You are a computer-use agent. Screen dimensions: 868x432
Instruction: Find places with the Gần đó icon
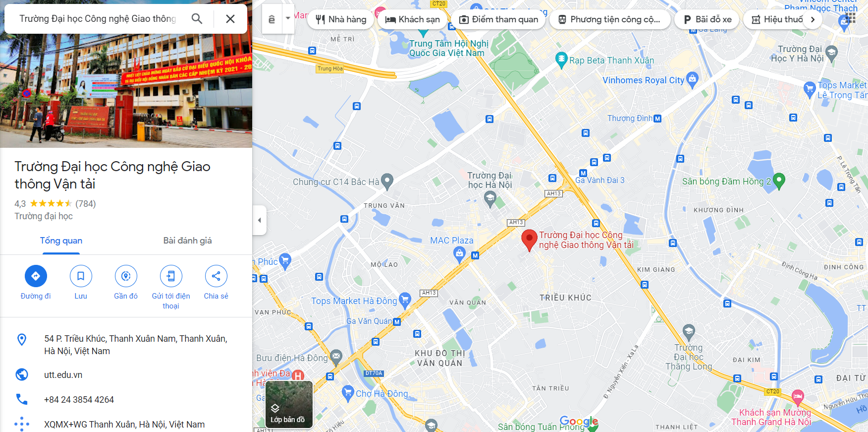(x=126, y=276)
